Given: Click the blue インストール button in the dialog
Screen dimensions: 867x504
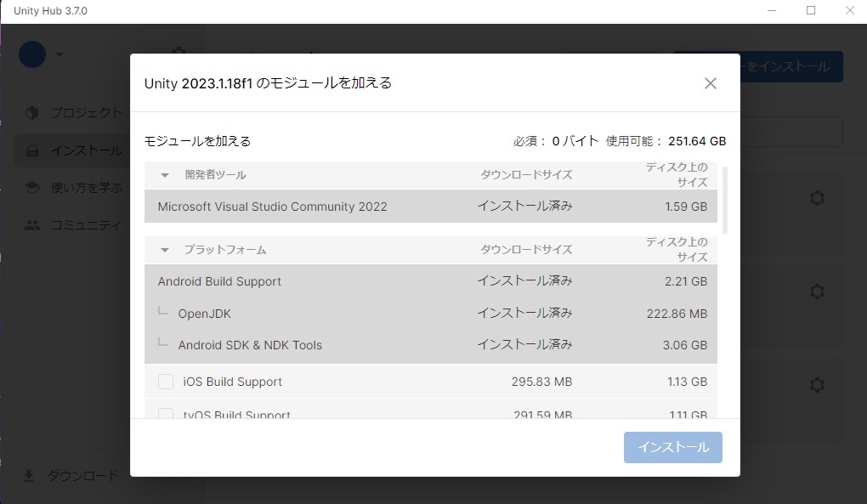Looking at the screenshot, I should 673,447.
